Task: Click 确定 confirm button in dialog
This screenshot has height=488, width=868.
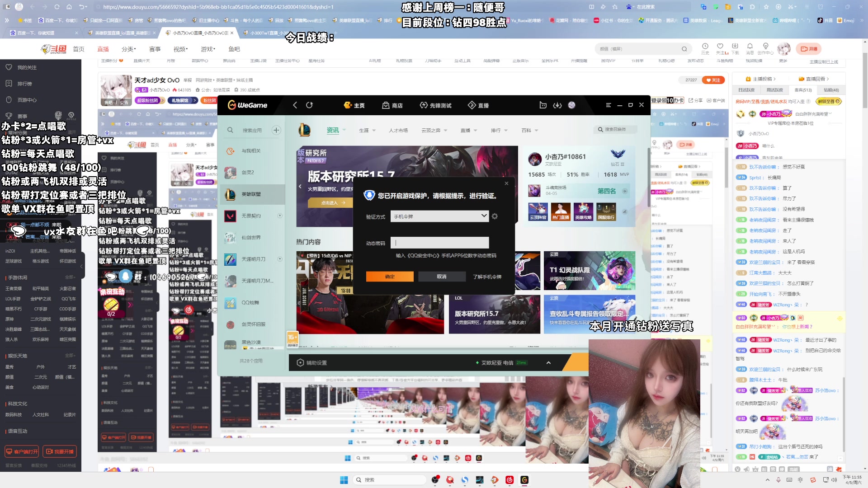Action: [x=390, y=277]
